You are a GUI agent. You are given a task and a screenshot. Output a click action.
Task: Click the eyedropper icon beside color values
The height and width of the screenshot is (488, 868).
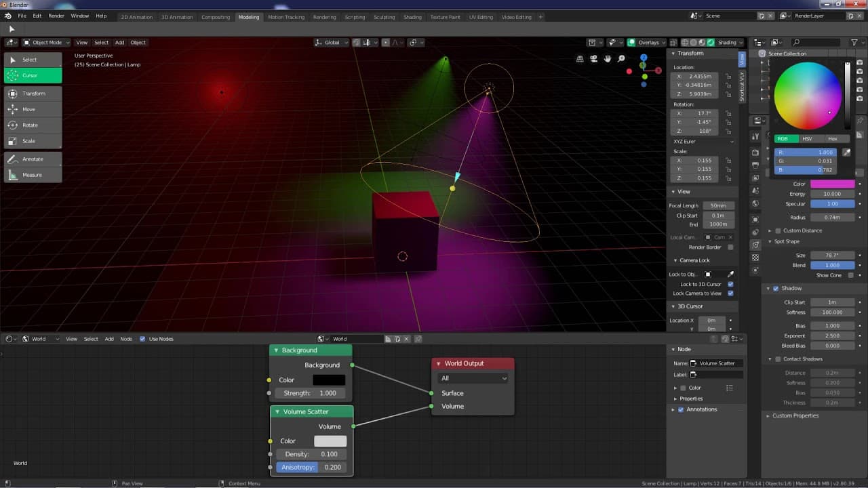point(846,152)
